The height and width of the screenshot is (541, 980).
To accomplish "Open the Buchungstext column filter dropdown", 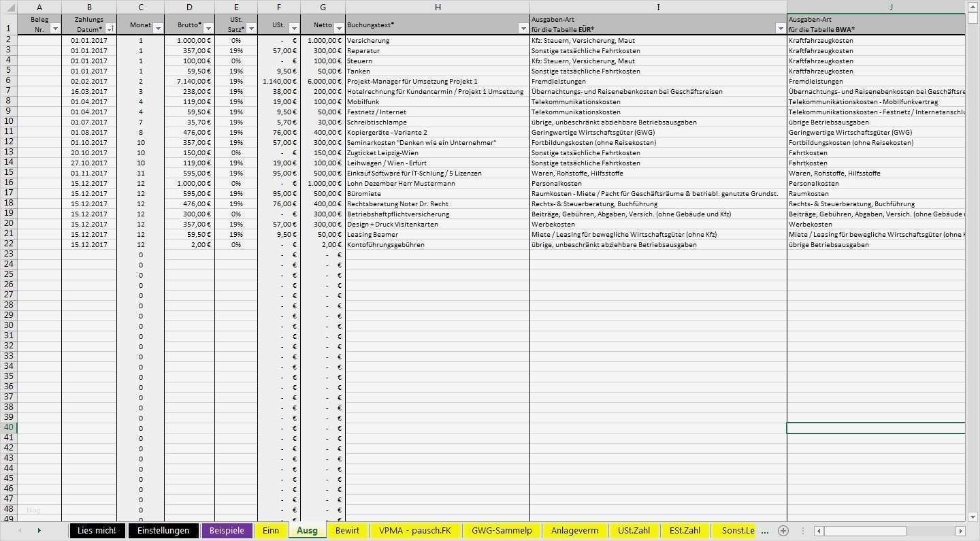I will pyautogui.click(x=525, y=28).
